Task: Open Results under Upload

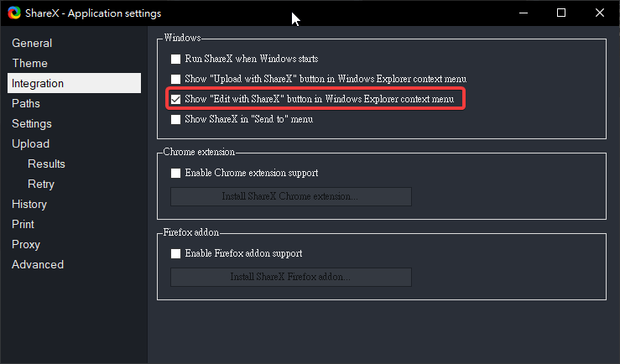Action: click(x=46, y=164)
